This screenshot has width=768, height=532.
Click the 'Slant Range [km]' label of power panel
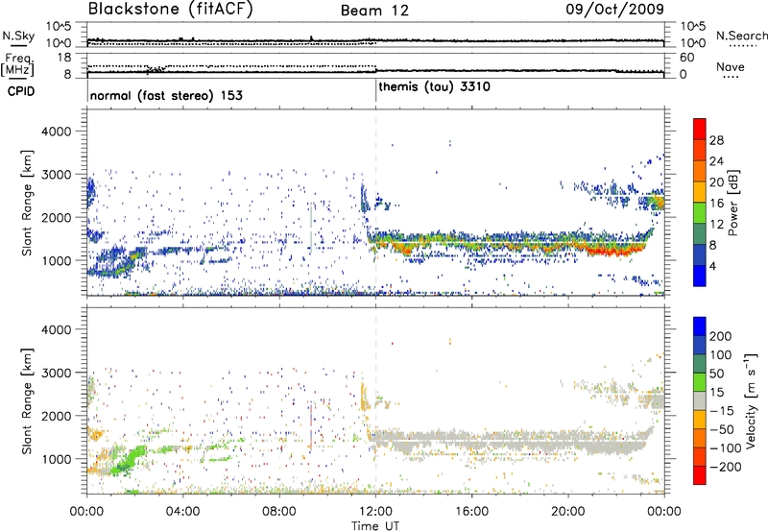(x=27, y=203)
